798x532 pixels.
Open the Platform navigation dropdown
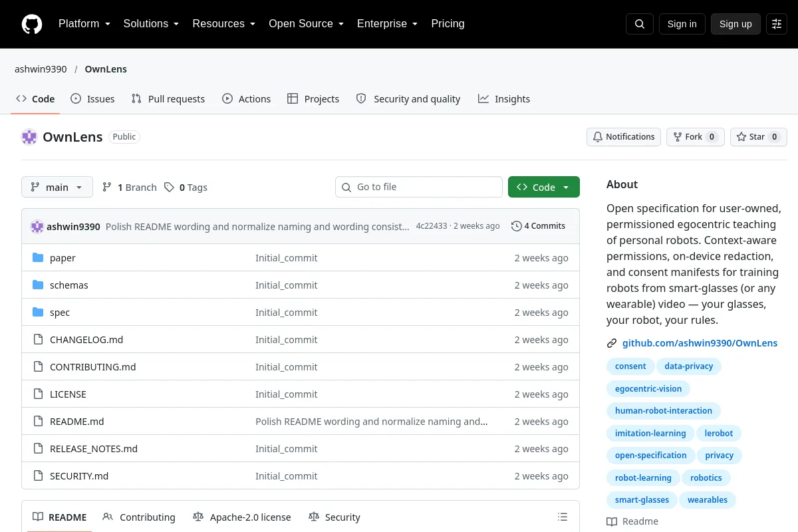(x=84, y=24)
